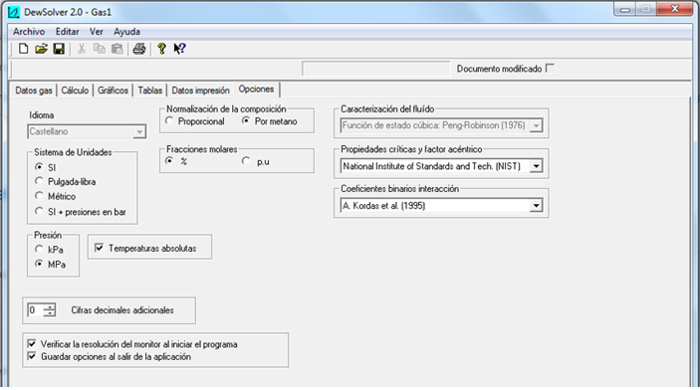
Task: Minimize the DewSolver window
Action: [625, 9]
